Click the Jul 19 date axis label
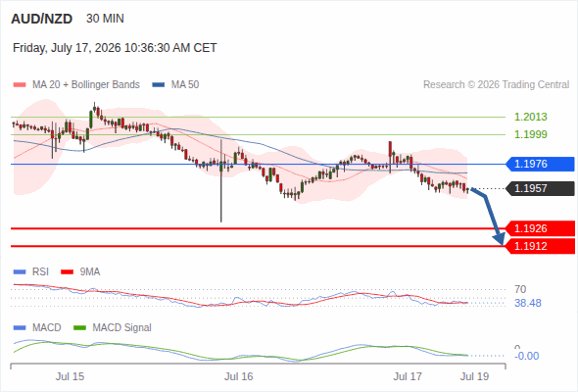578x392 pixels. [x=475, y=377]
